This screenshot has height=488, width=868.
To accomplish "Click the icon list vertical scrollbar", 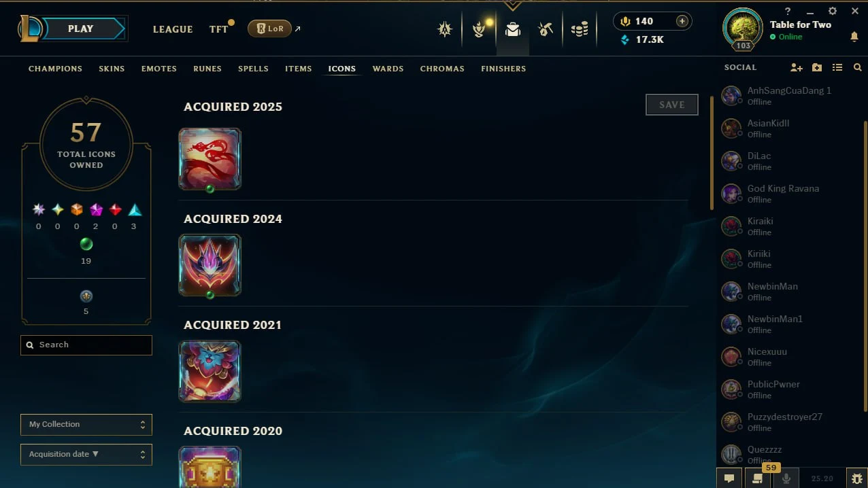I will click(x=712, y=153).
